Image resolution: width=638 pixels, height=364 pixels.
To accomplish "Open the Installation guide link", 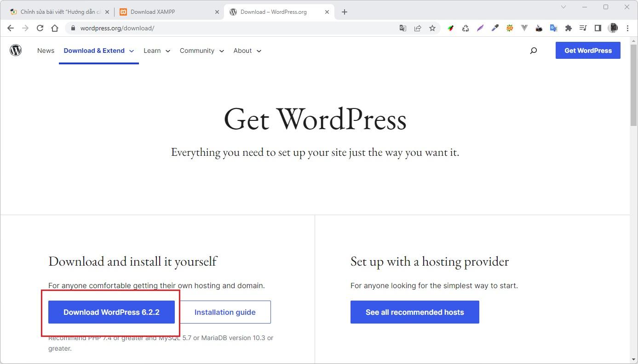I will point(225,312).
